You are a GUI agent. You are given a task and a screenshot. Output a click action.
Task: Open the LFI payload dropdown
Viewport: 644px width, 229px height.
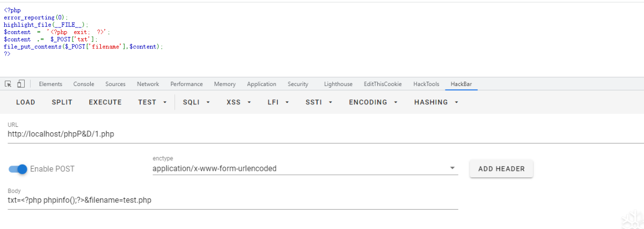pos(279,102)
